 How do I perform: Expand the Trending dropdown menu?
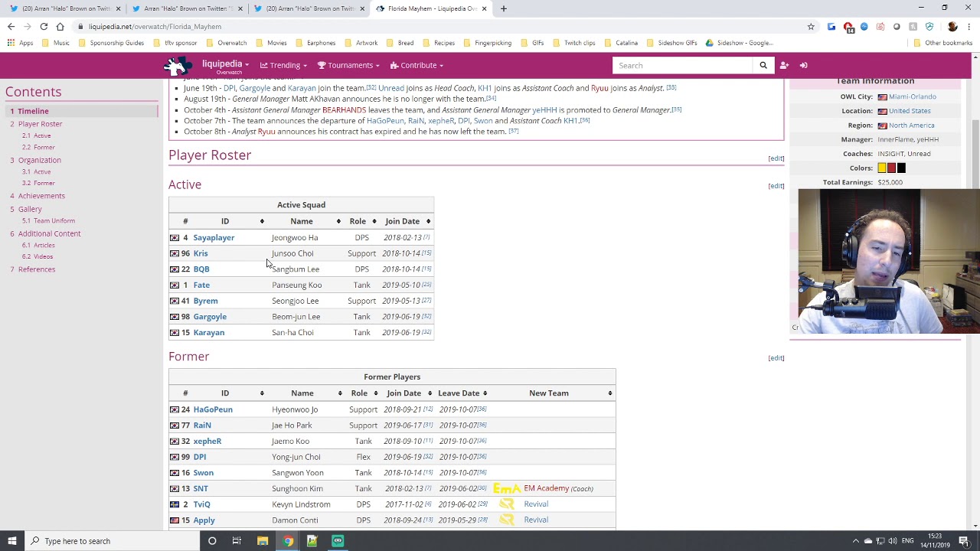point(283,65)
